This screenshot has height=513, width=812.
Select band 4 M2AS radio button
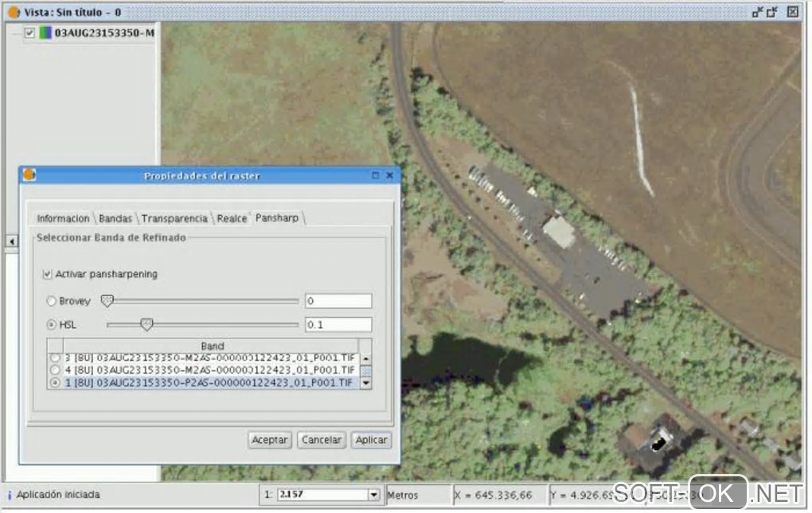coord(55,370)
